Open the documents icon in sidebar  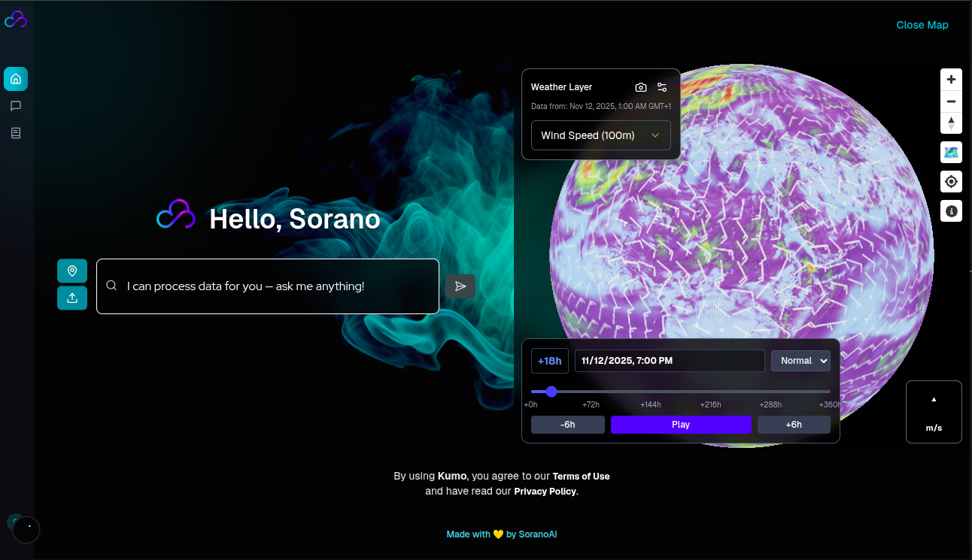pos(16,133)
